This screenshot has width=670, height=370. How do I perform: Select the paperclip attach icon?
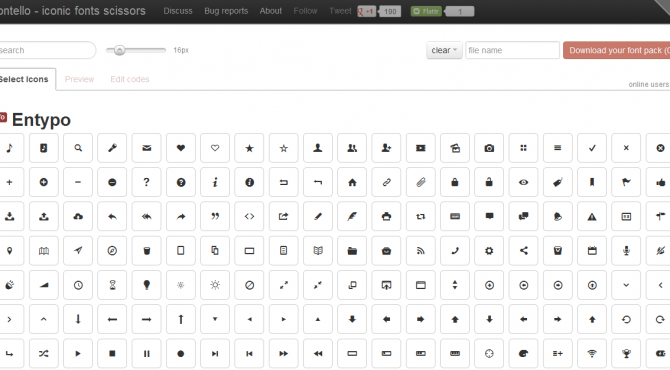point(420,182)
